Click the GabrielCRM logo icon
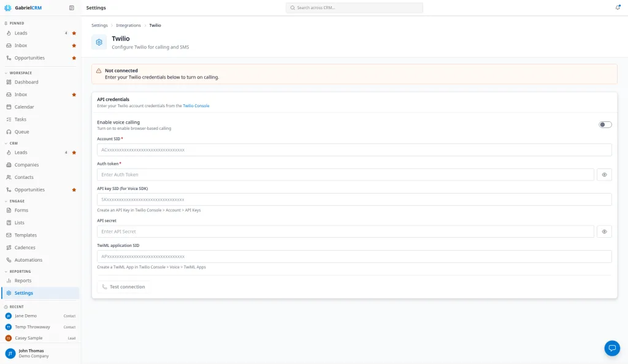Screen dimensions: 628x364 [8, 7]
